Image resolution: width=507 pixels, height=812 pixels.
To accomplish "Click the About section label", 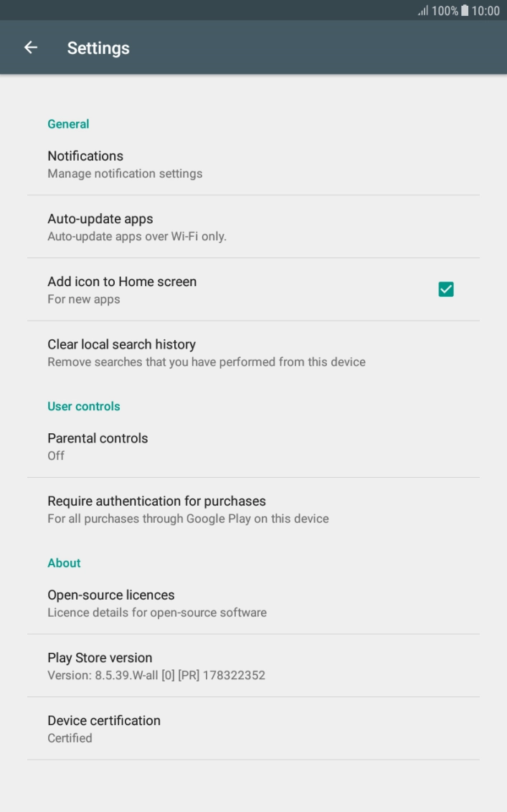I will [x=64, y=563].
